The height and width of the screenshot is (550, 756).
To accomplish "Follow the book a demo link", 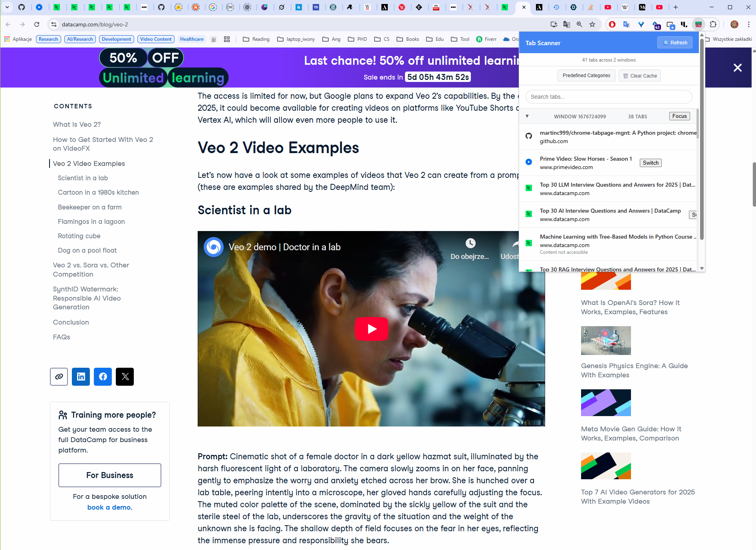I will pyautogui.click(x=109, y=507).
